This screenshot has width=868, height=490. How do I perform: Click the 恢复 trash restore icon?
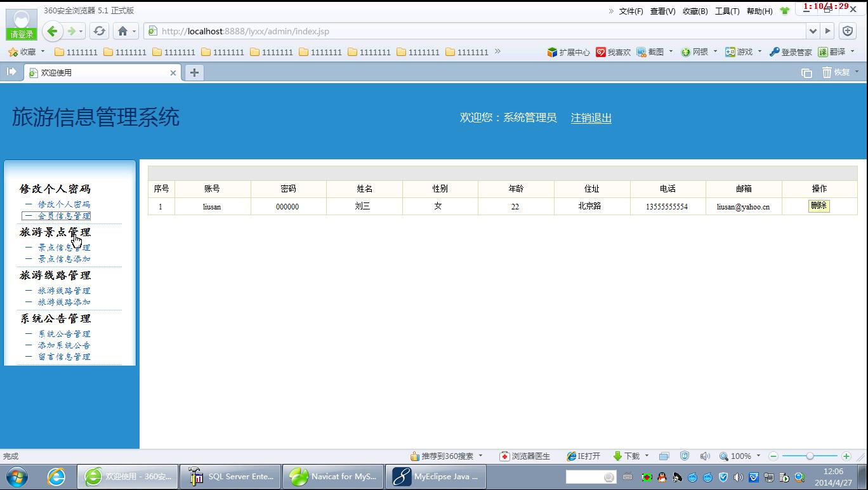836,72
